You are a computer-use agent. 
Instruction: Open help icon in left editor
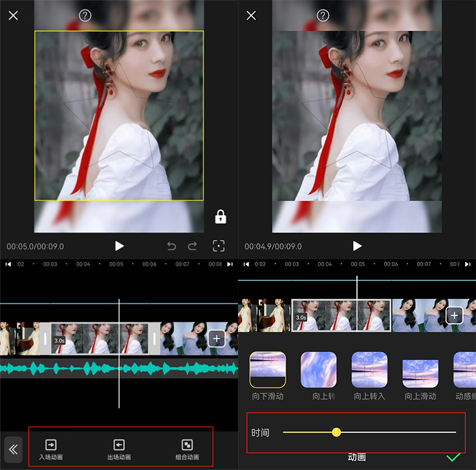coord(85,15)
